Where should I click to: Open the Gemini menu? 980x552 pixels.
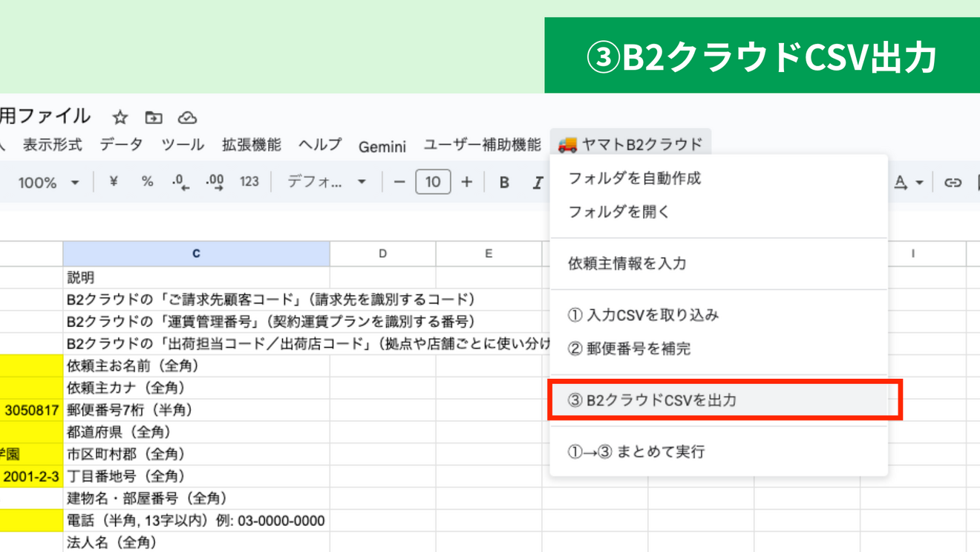[382, 146]
